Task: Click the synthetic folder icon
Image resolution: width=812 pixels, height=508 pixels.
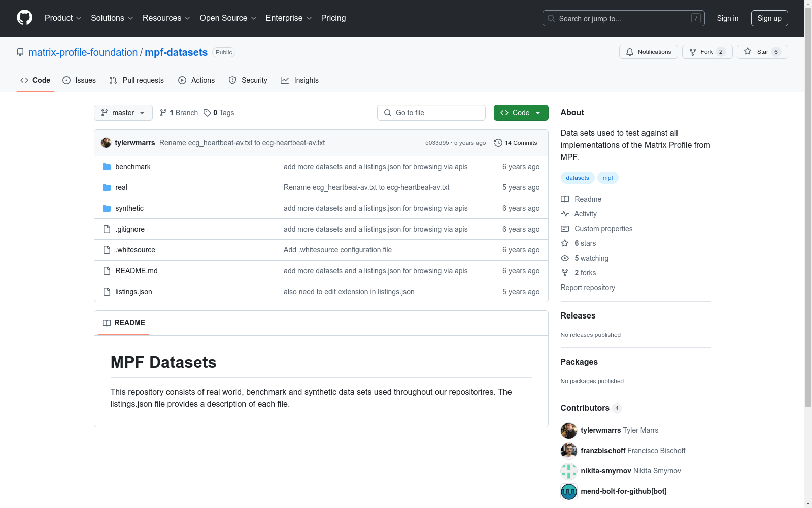Action: pyautogui.click(x=107, y=208)
